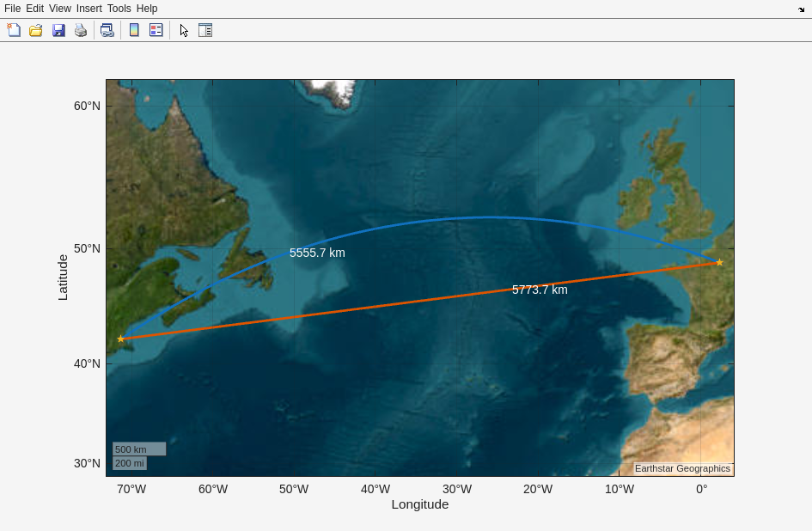Click the 5555.7 km distance label
This screenshot has height=531, width=812.
[x=317, y=253]
